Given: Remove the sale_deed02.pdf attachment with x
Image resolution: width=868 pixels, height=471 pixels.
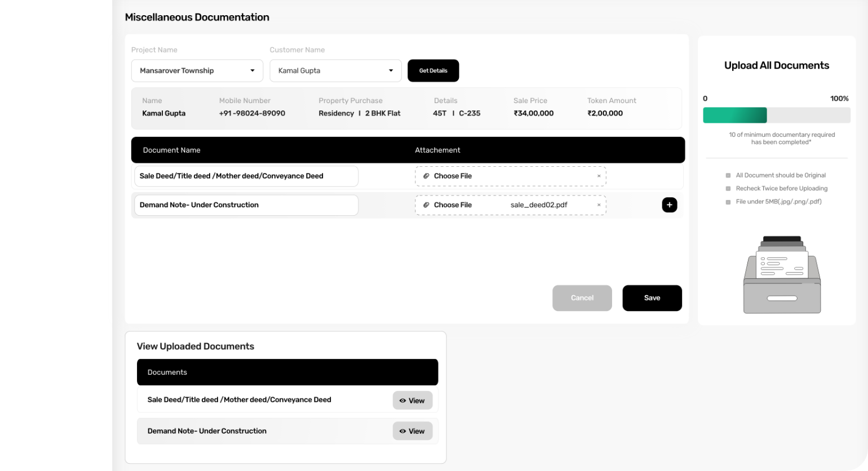Looking at the screenshot, I should click(599, 205).
